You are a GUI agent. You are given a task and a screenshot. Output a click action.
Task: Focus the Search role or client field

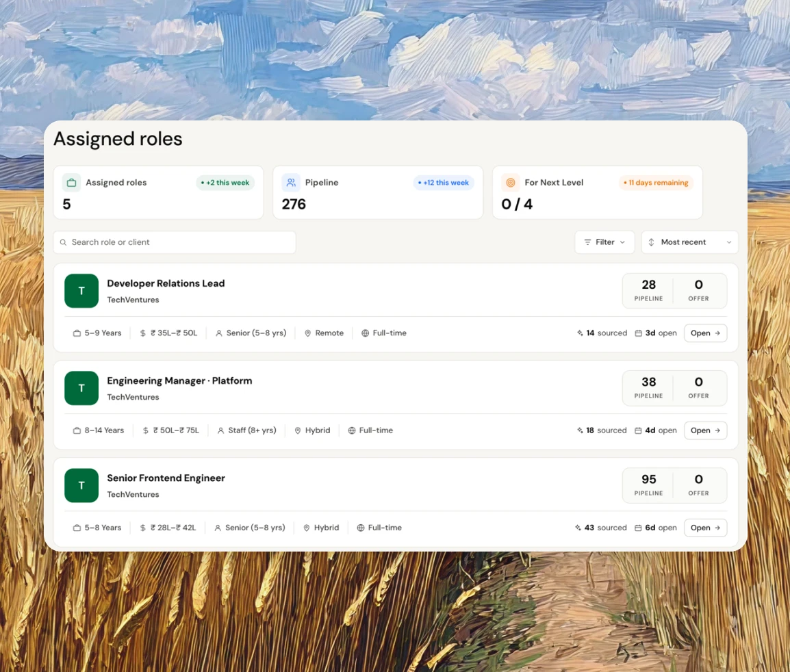click(x=175, y=242)
